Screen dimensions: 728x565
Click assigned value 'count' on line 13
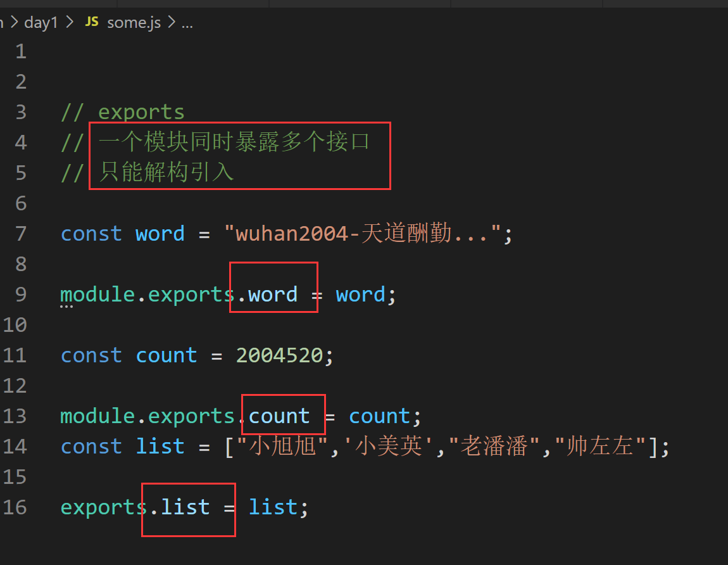click(379, 416)
